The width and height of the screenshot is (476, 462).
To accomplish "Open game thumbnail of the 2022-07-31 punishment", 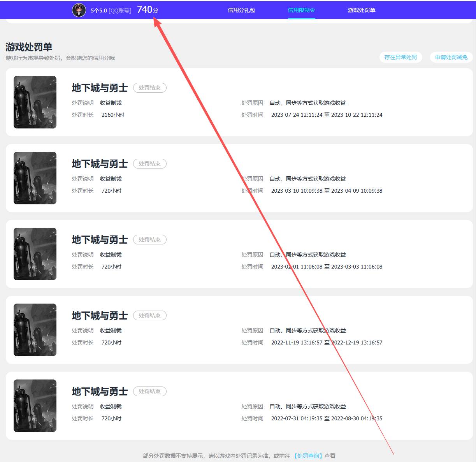I will point(35,406).
